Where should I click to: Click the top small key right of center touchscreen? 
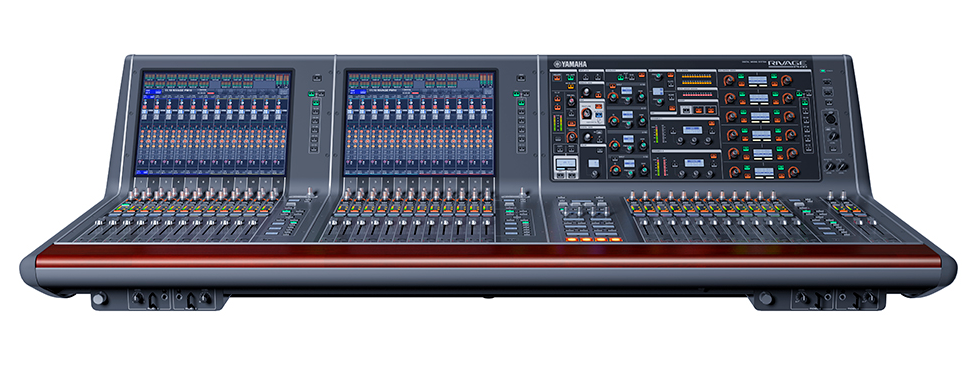pyautogui.click(x=521, y=77)
